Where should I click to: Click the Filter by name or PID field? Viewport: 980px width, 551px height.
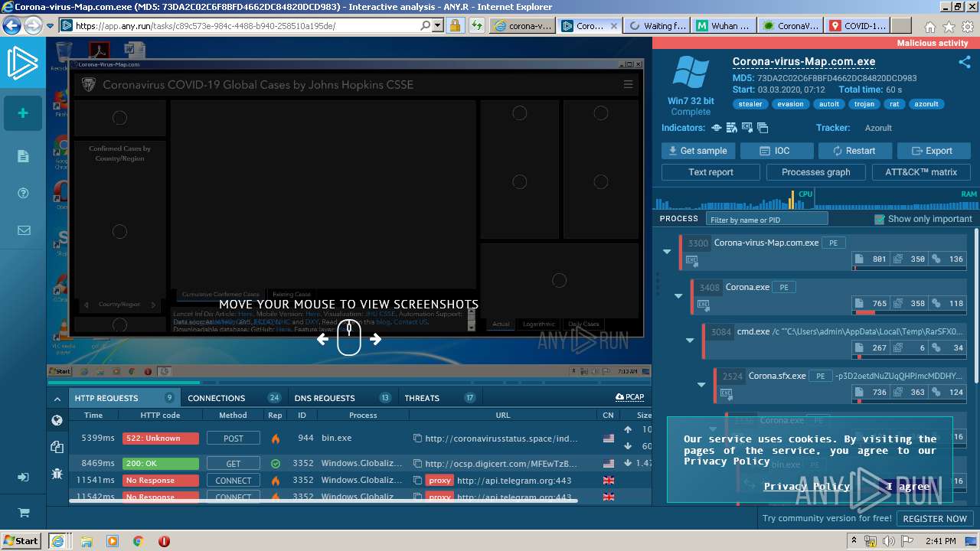[766, 220]
